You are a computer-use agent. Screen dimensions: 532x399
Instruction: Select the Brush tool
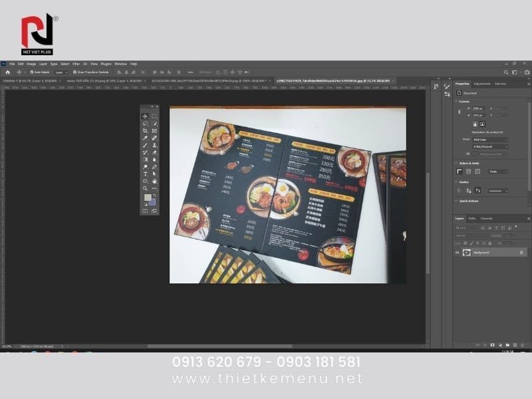pos(145,145)
